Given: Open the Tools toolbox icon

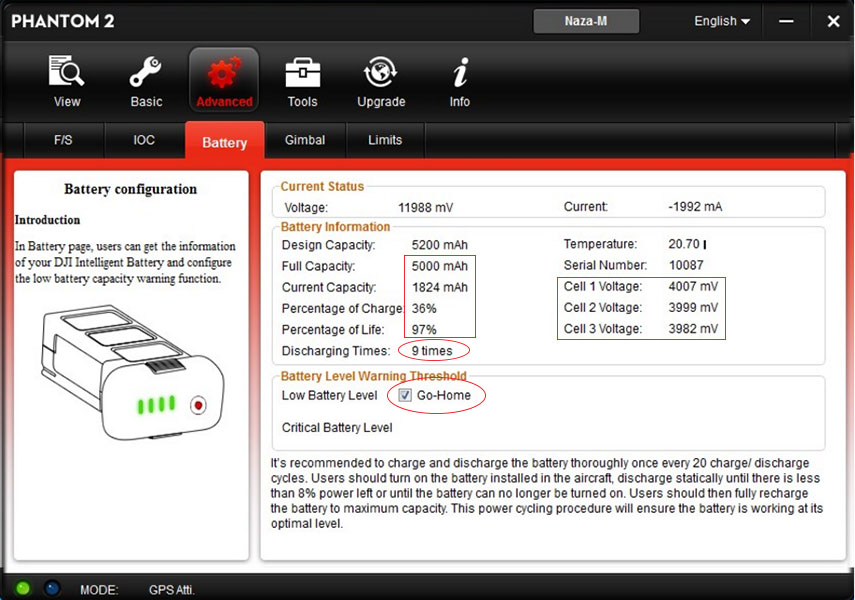Looking at the screenshot, I should point(303,72).
